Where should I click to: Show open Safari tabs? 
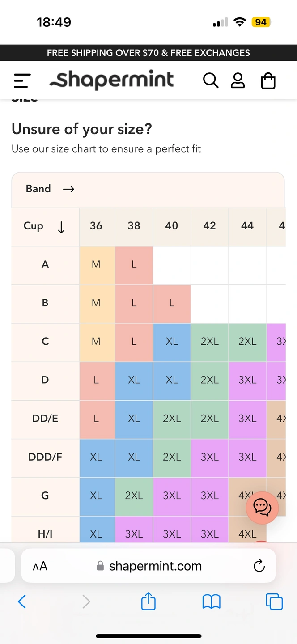(274, 602)
